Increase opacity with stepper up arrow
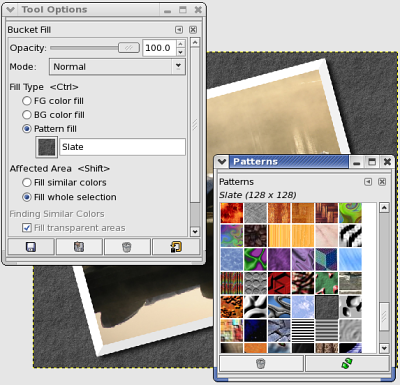This screenshot has width=400, height=385. point(180,44)
